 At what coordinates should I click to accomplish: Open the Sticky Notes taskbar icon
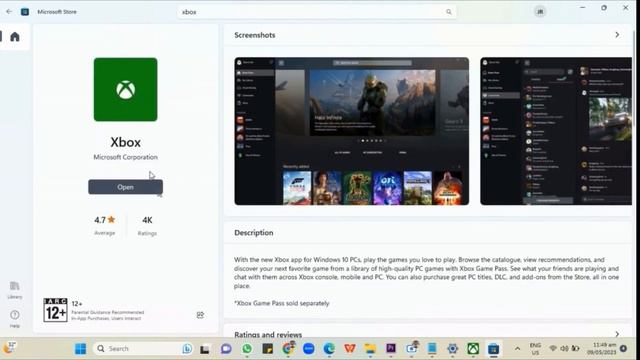[267, 349]
